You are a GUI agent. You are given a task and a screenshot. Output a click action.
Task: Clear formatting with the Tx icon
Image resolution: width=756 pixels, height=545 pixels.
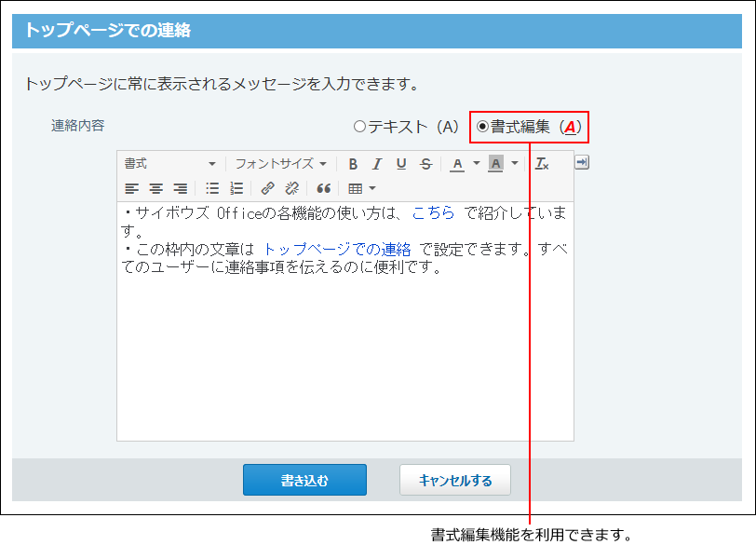click(x=542, y=164)
